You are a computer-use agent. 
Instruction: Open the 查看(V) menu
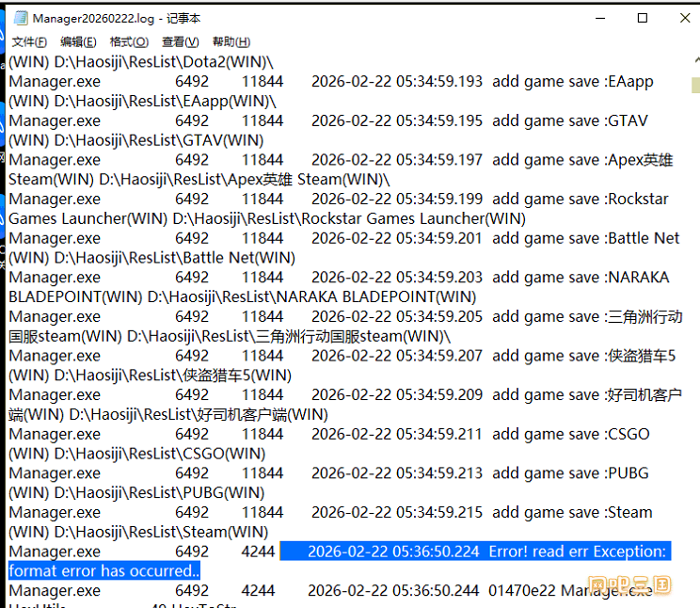(181, 42)
